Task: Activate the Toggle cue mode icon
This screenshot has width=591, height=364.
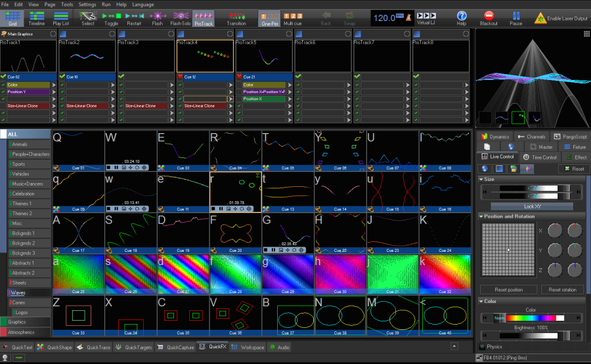Action: coord(111,16)
